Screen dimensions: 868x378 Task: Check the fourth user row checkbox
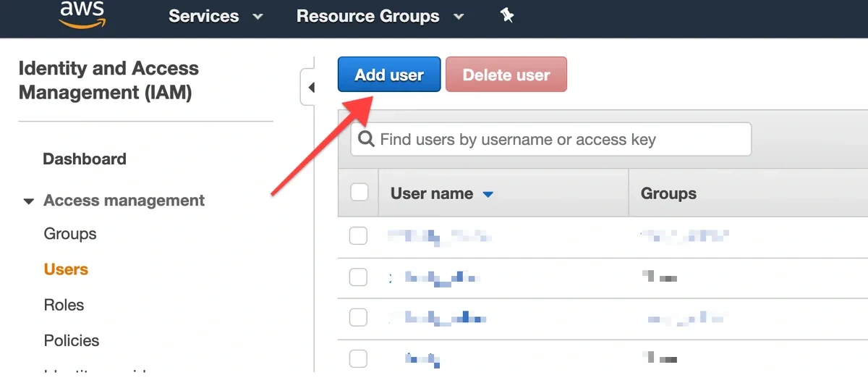click(358, 358)
